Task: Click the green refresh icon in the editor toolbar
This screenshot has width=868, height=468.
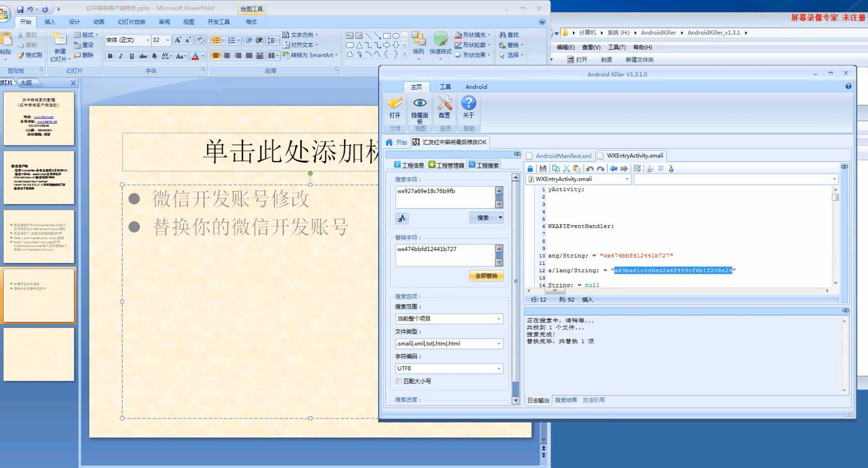Action: point(671,168)
